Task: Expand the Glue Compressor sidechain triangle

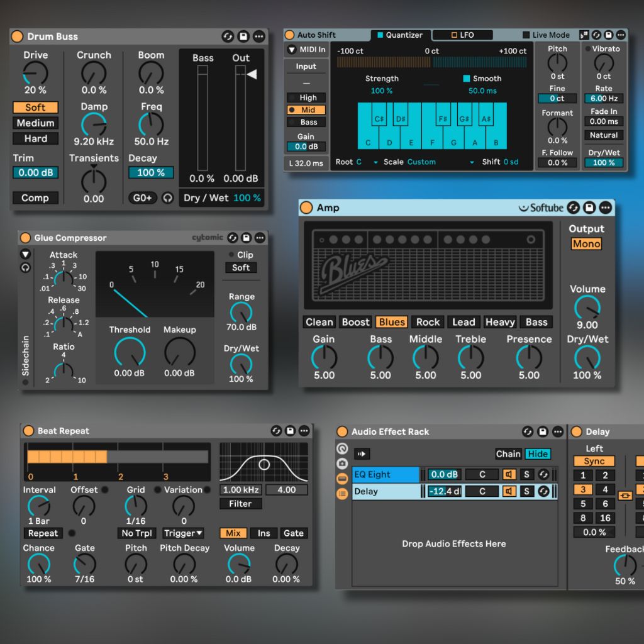Action: pyautogui.click(x=25, y=254)
